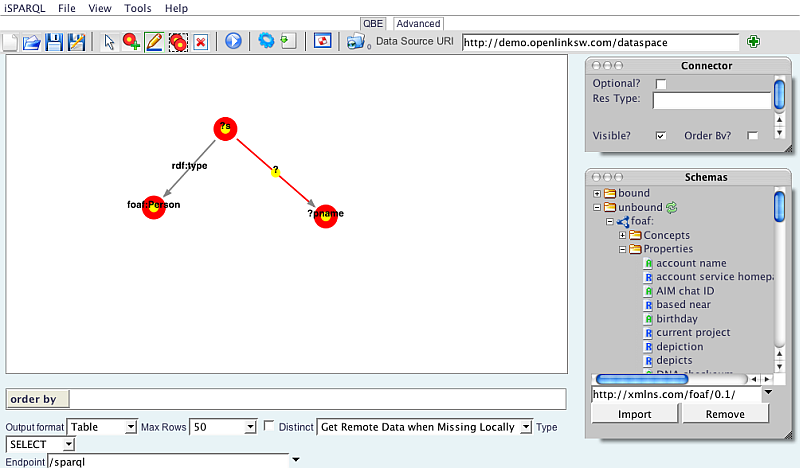The image size is (800, 468).
Task: Open the View menu
Action: point(99,8)
